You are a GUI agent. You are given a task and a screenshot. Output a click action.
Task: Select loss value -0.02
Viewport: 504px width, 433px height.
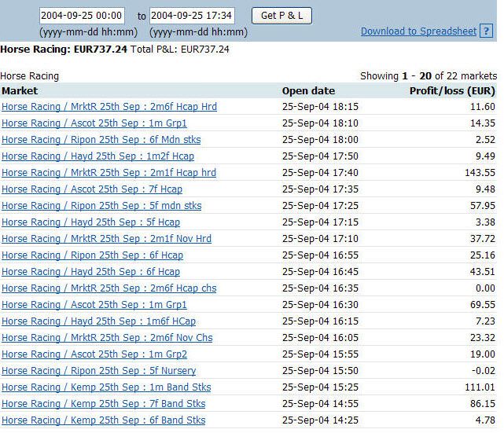pyautogui.click(x=483, y=370)
